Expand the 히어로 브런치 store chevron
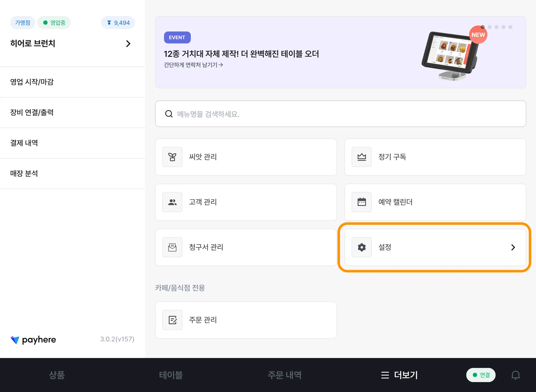The height and width of the screenshot is (392, 536). pyautogui.click(x=128, y=44)
